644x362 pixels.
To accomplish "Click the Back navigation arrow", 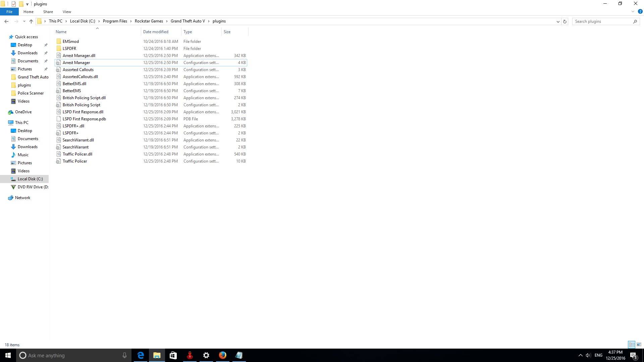I will (x=6, y=21).
